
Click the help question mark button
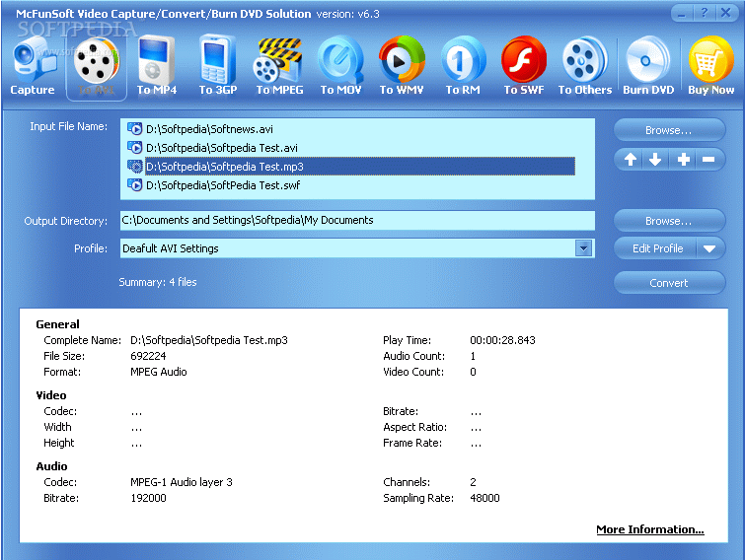click(705, 13)
